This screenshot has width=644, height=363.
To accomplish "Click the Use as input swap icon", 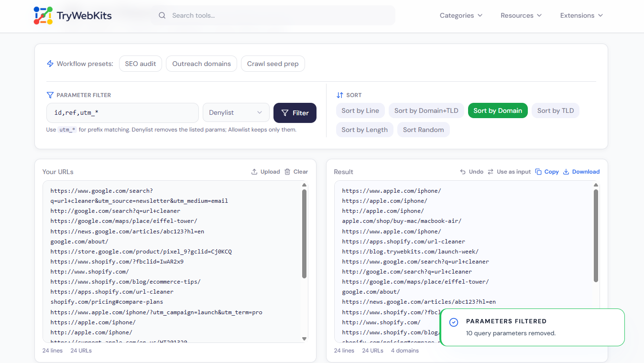I will coord(491,172).
